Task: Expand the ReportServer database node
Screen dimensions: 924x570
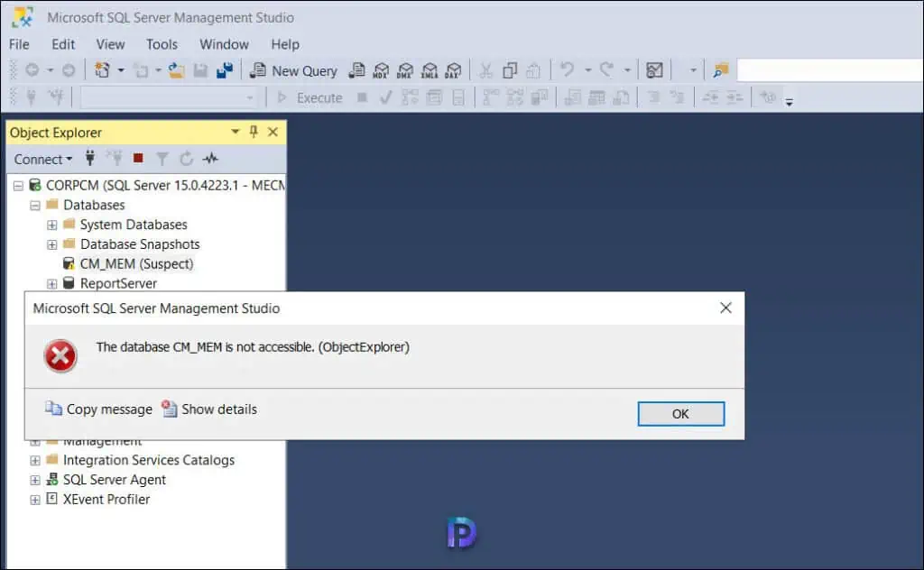Action: 52,284
